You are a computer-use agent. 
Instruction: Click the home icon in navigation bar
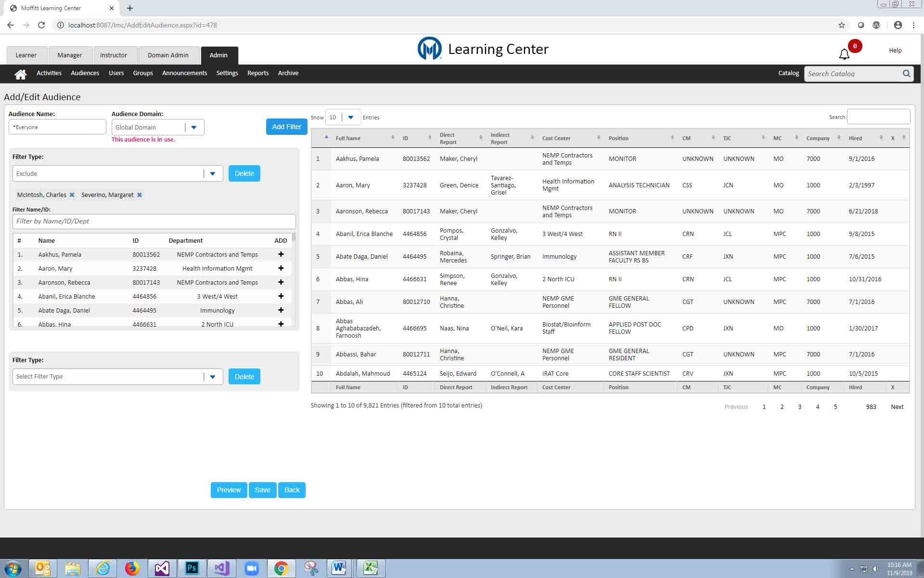click(x=20, y=74)
